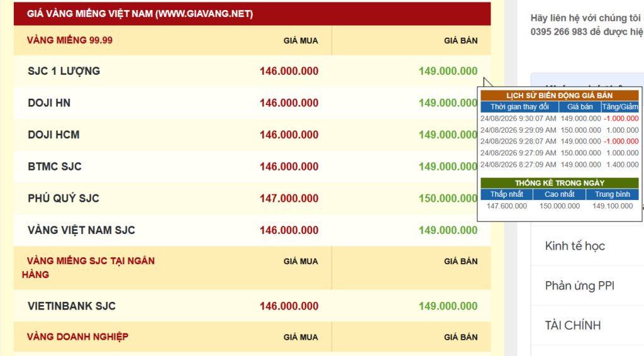Select the TÀI CHÍNH sidebar item

(x=573, y=326)
